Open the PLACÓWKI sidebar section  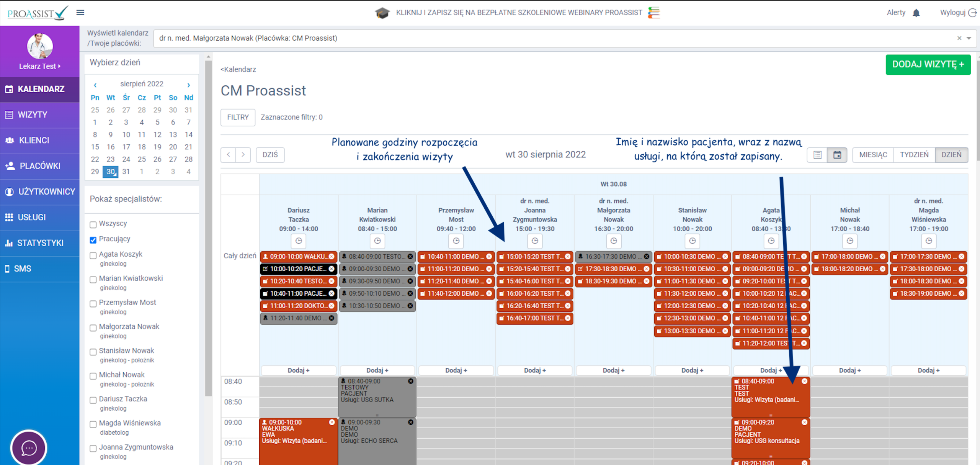coord(40,166)
